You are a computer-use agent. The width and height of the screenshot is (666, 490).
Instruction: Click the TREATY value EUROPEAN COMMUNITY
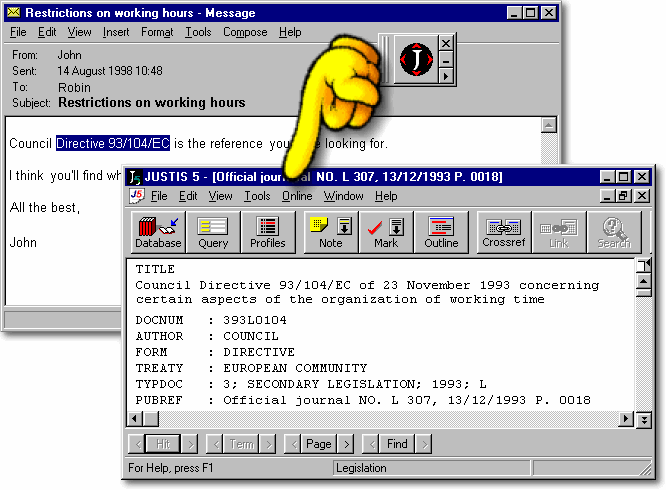click(295, 368)
